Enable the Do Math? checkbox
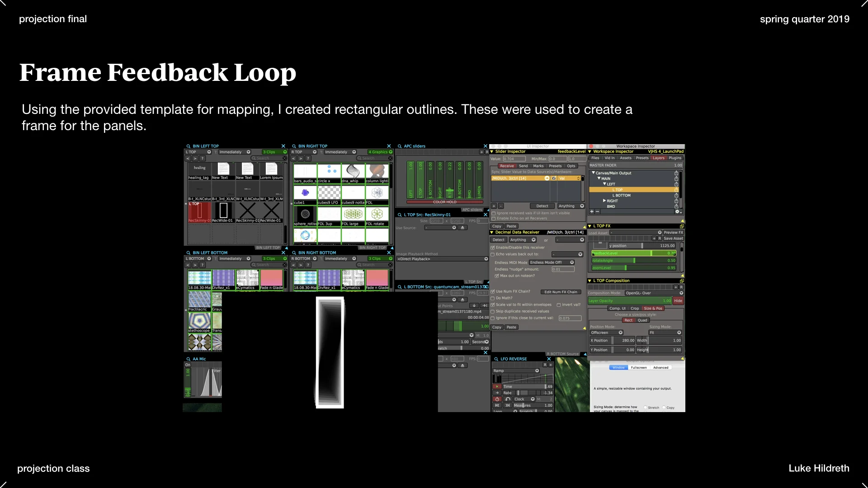 pyautogui.click(x=493, y=298)
